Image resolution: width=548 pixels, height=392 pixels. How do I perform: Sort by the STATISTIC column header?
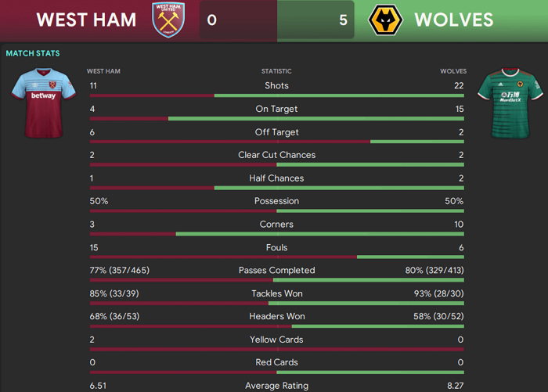276,71
